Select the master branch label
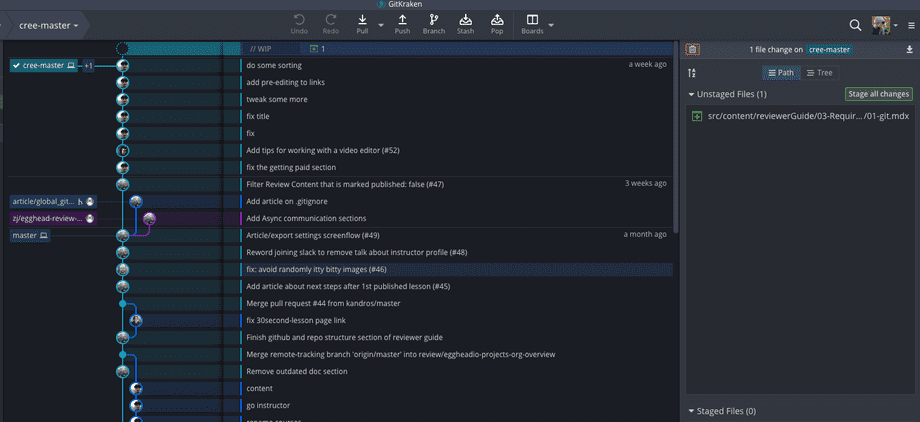 click(x=30, y=235)
